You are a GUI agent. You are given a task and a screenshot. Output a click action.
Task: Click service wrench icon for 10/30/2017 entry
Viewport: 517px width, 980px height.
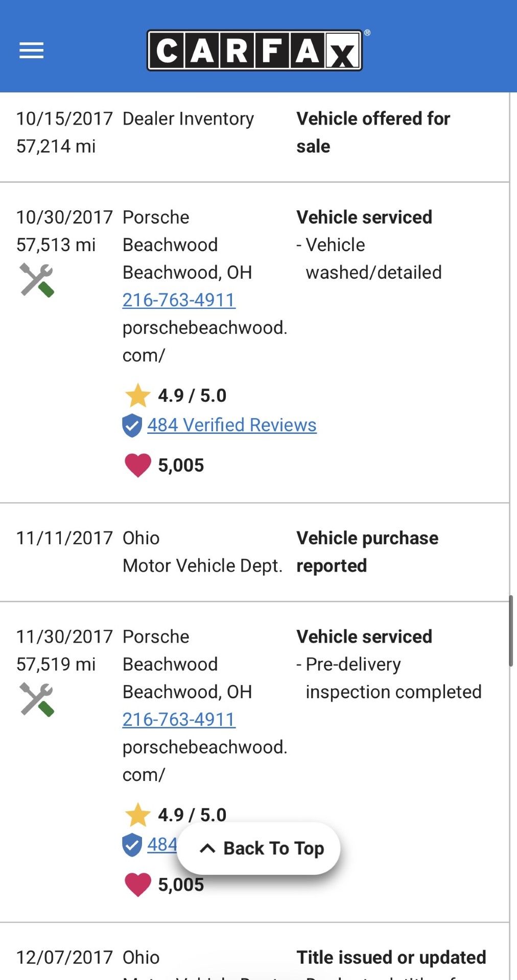pos(37,280)
